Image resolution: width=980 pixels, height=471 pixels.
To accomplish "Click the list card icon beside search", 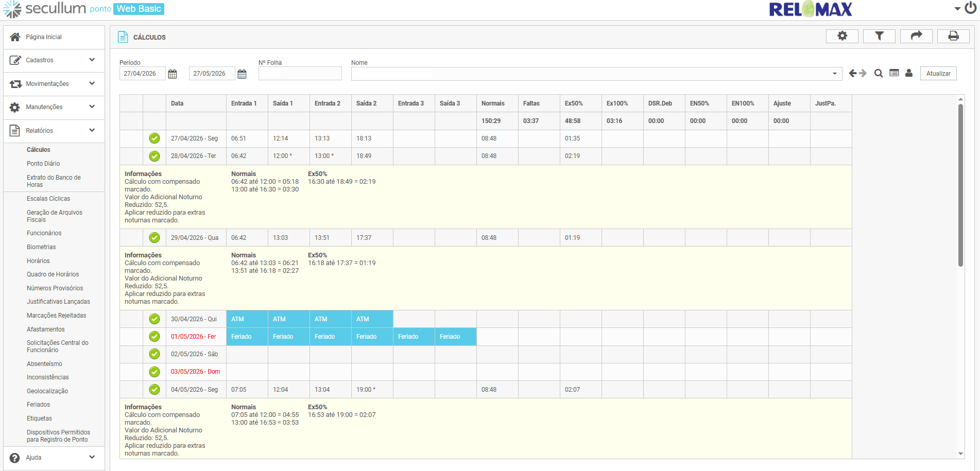I will 894,73.
